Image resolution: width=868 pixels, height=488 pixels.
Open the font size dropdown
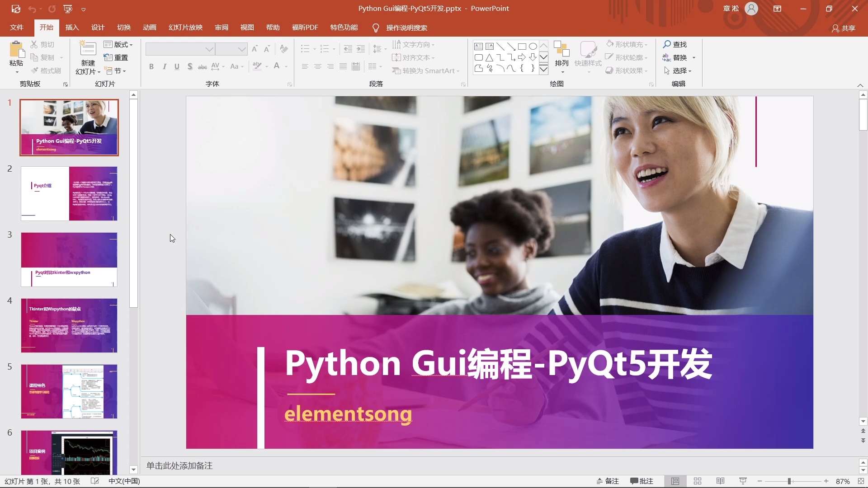(x=243, y=49)
